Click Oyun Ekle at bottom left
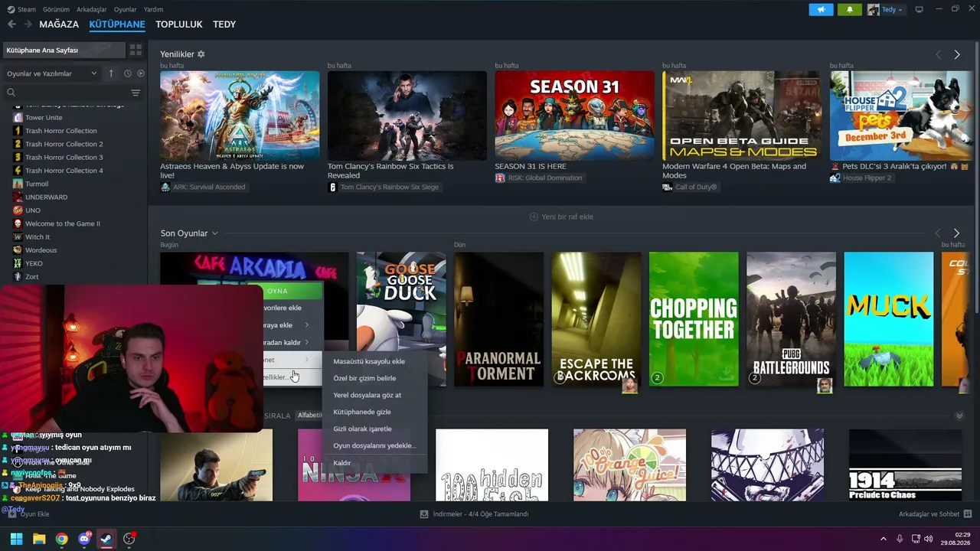The image size is (980, 551). point(29,514)
